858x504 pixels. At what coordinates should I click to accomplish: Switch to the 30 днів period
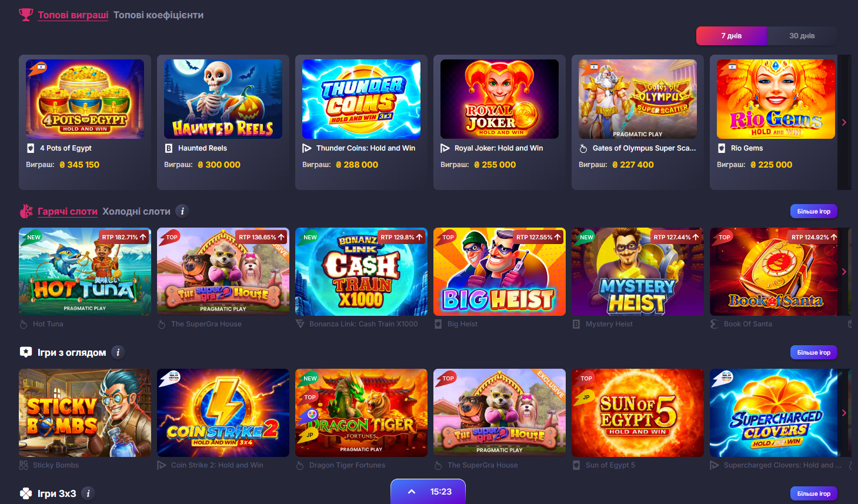802,36
